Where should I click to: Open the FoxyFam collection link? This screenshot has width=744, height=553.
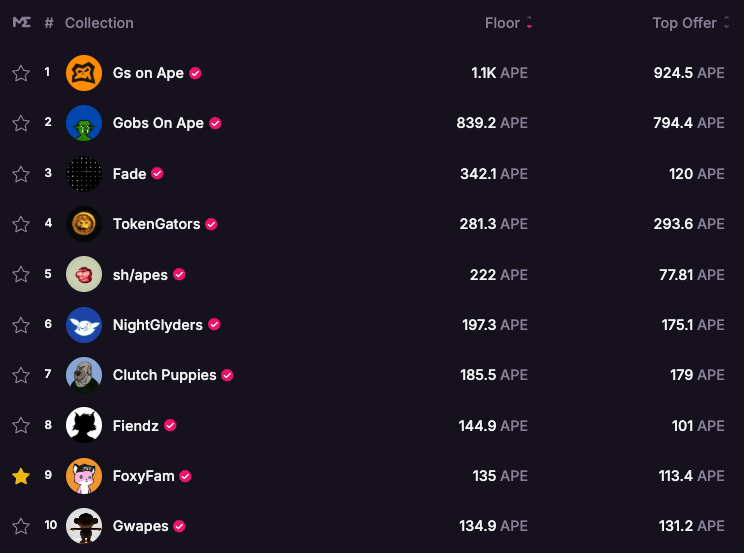143,476
